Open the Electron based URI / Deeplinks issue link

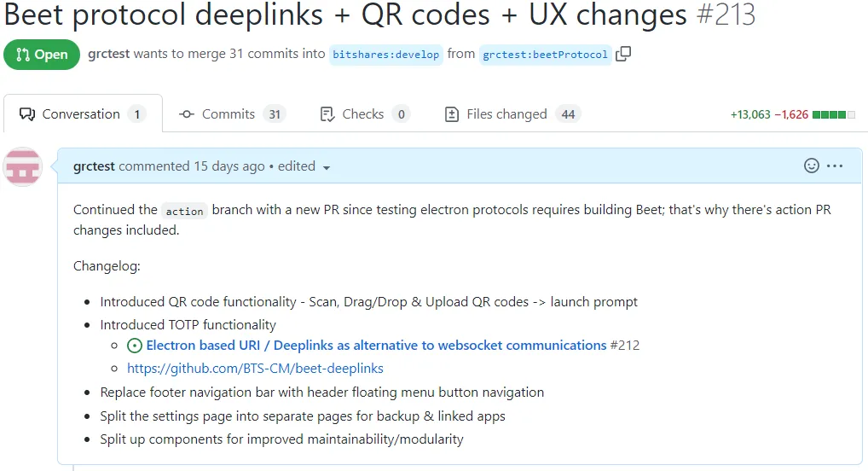coord(376,346)
